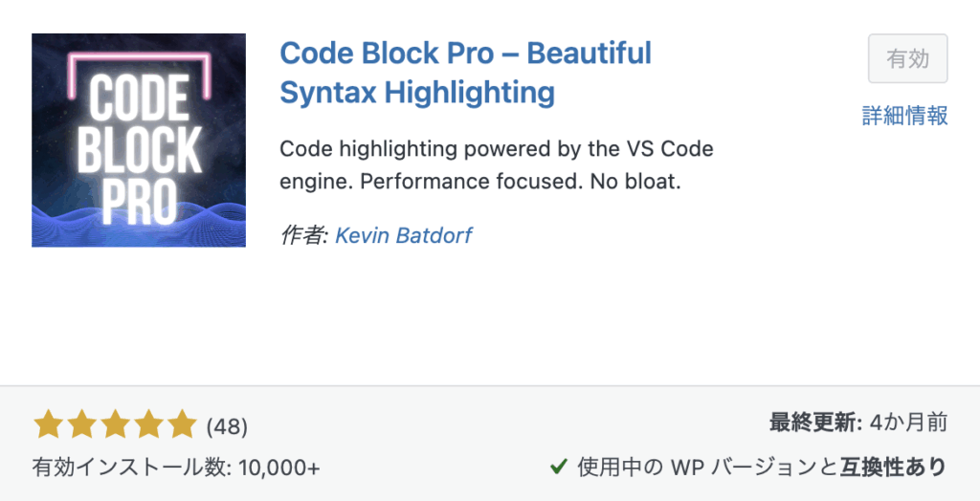Click the third rating star

click(x=114, y=424)
